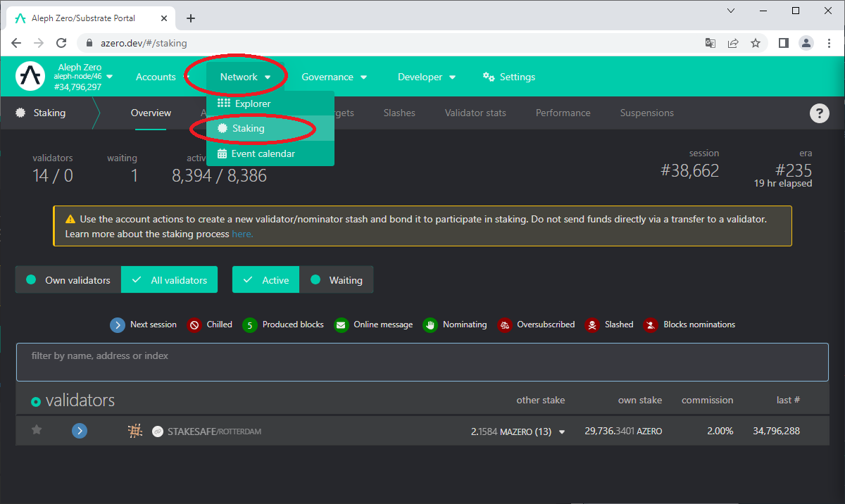The width and height of the screenshot is (845, 504).
Task: Click the STAKESAFE identicon image
Action: [135, 431]
